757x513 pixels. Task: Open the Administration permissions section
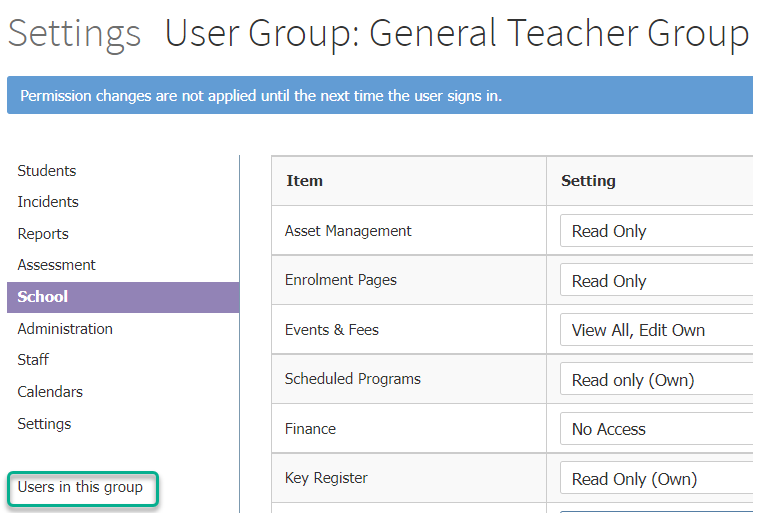click(x=65, y=329)
